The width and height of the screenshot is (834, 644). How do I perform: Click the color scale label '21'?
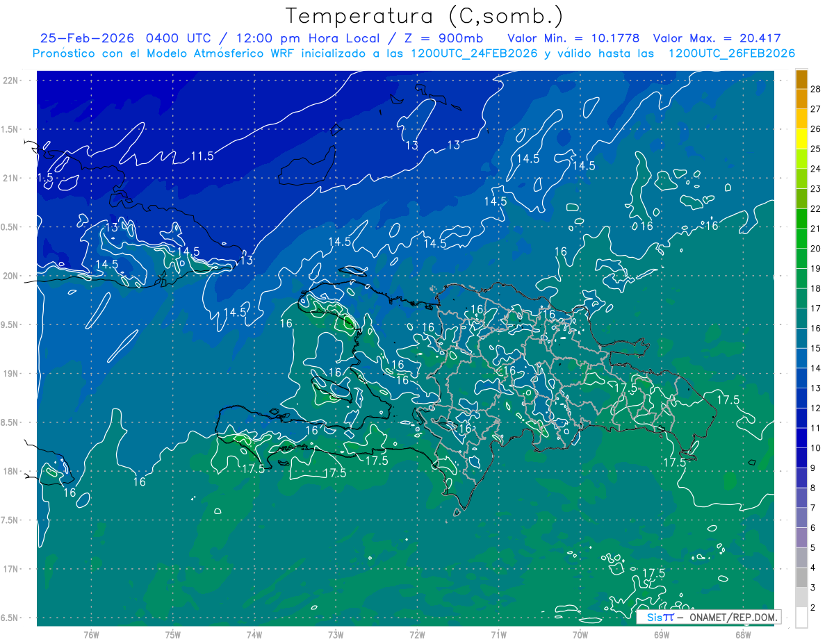point(815,229)
